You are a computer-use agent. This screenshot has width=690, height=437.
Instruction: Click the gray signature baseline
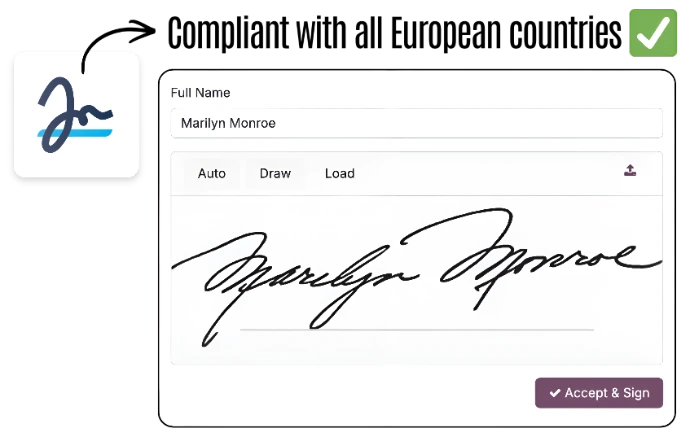tap(417, 329)
